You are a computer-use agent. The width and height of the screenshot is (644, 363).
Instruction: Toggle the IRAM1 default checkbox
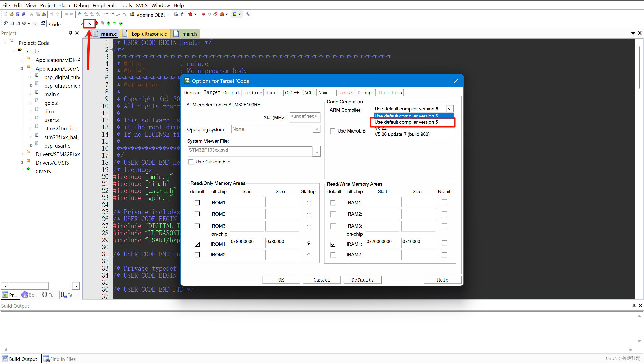[333, 244]
